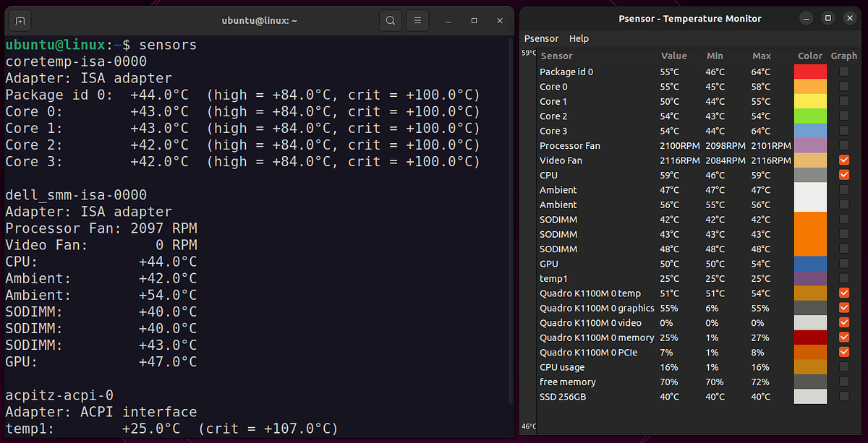
Task: Click the acpitz-acpi-0 line in terminal
Action: [59, 395]
